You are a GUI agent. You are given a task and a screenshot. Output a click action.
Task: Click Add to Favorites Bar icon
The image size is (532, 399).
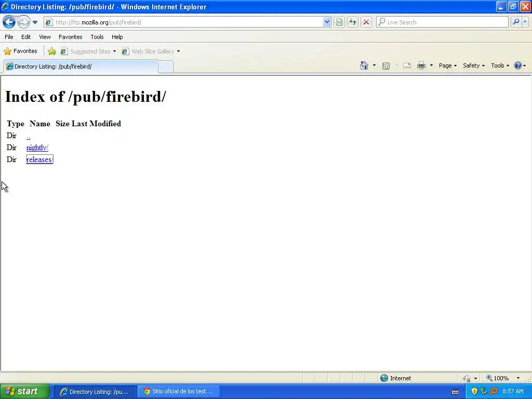[x=52, y=51]
